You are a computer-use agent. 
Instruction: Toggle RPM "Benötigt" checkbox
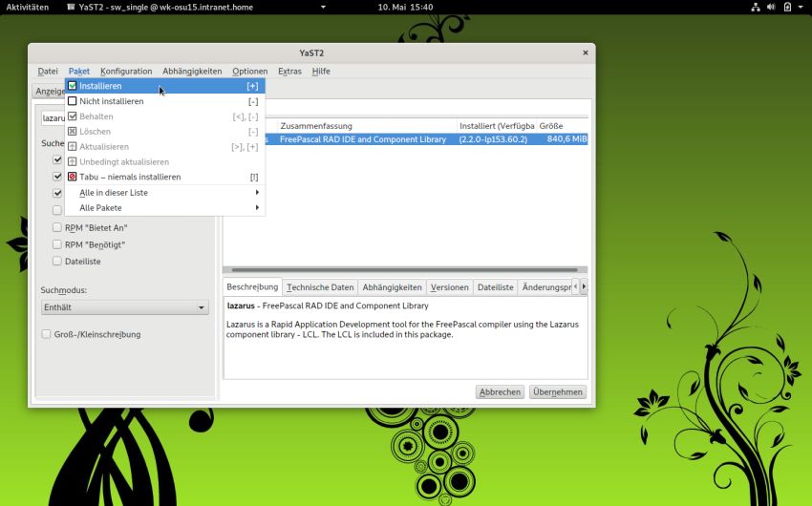tap(57, 244)
